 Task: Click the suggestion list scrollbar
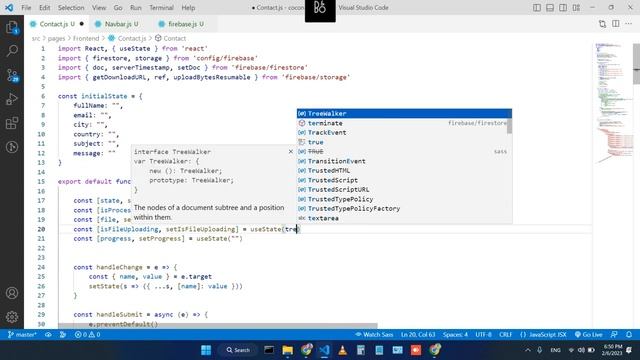pyautogui.click(x=509, y=126)
